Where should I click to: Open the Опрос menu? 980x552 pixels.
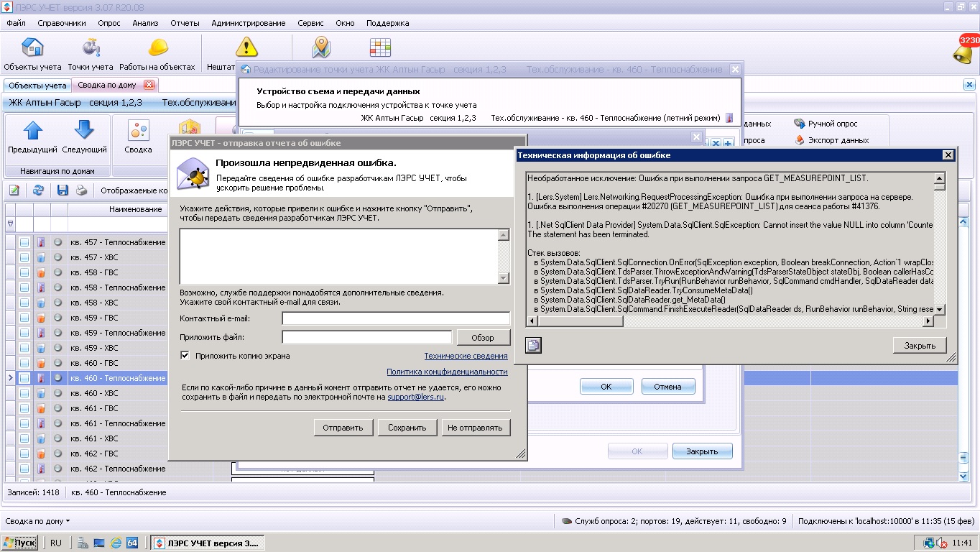click(x=109, y=23)
